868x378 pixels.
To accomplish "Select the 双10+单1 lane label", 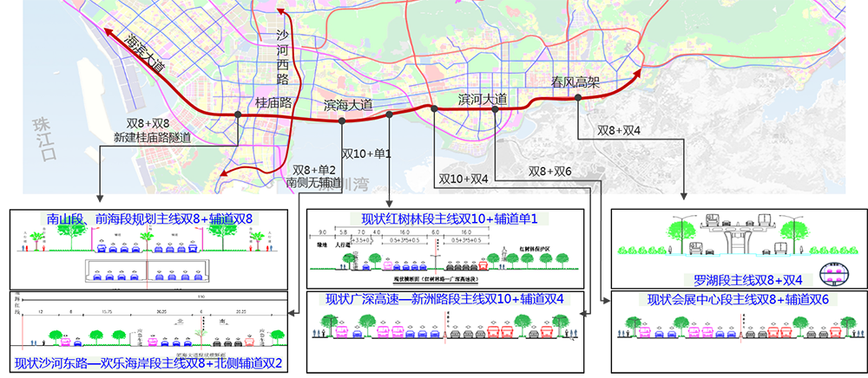I will (x=366, y=153).
